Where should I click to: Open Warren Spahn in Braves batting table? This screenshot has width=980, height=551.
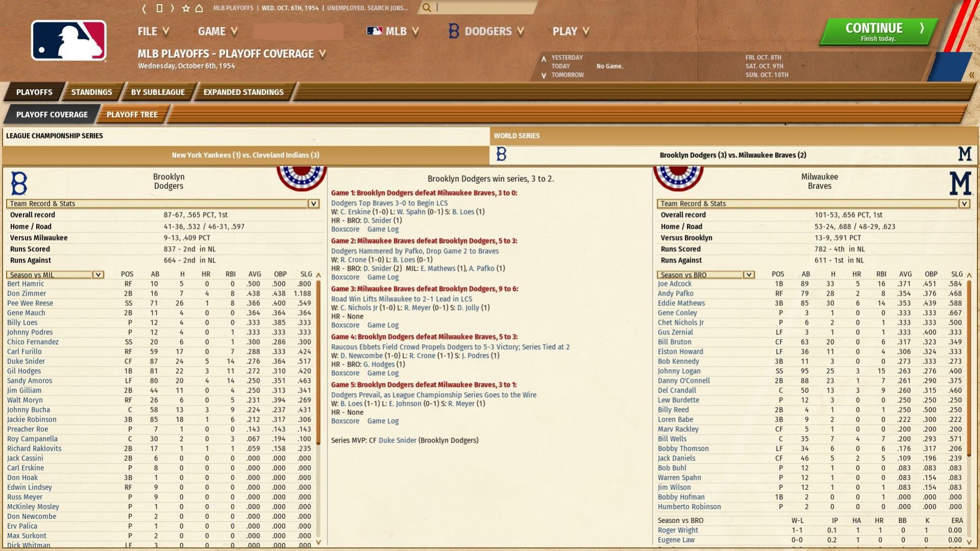coord(679,478)
